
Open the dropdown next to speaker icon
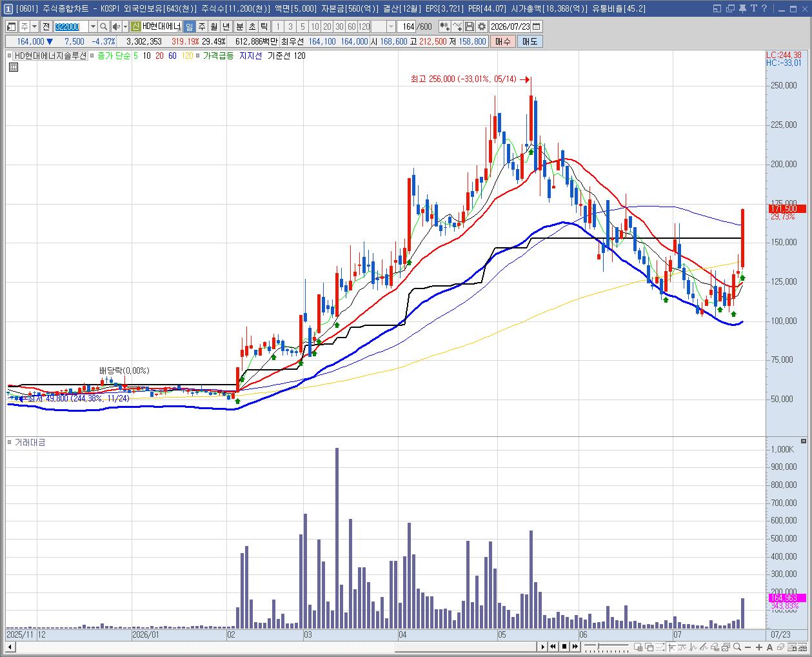125,26
